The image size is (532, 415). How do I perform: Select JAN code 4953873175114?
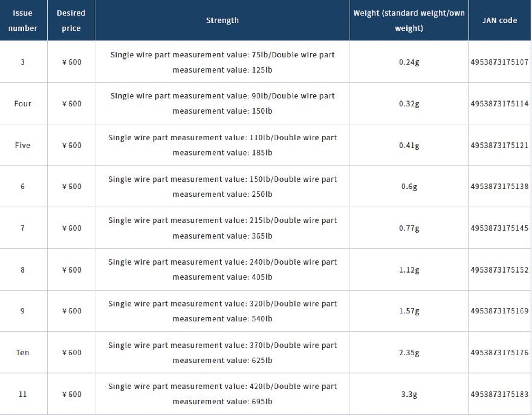[x=499, y=104]
